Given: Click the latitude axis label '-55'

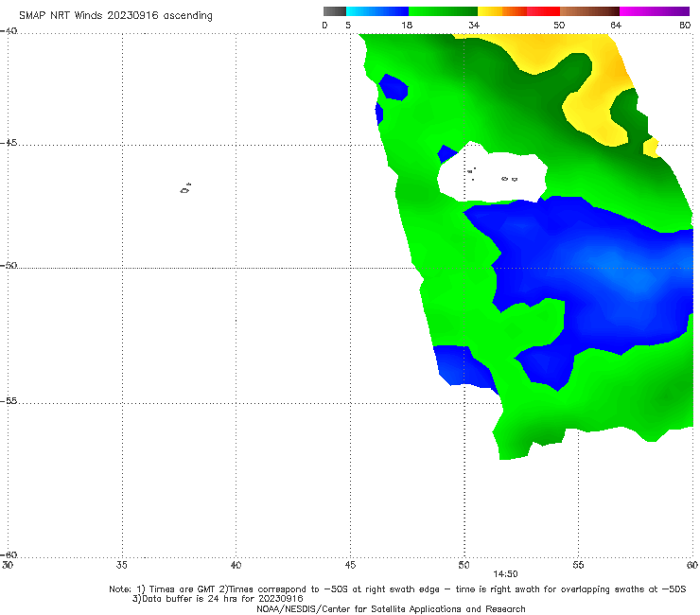Looking at the screenshot, I should pos(9,401).
